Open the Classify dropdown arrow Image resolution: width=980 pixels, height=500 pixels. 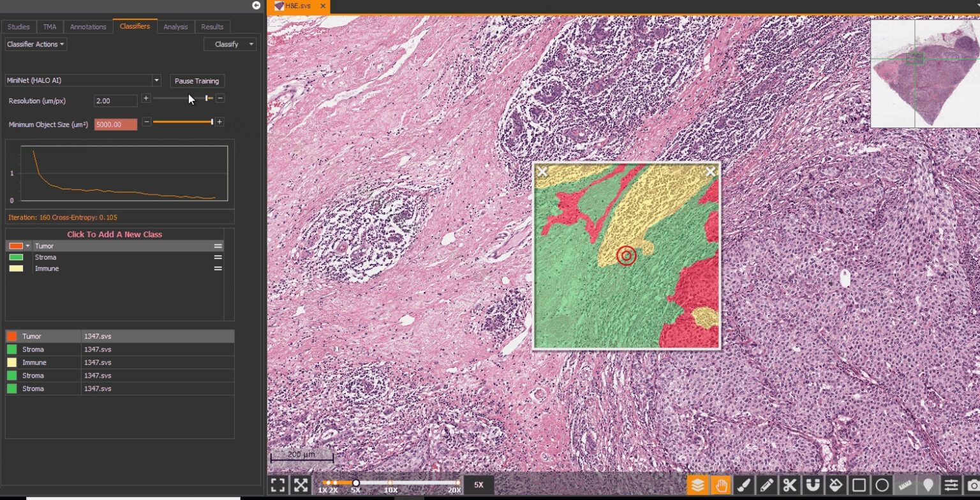pos(251,44)
